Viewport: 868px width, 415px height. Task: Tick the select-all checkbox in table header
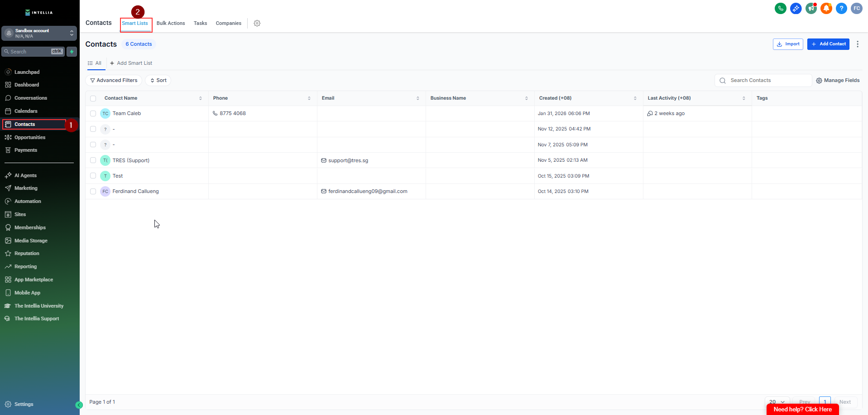pyautogui.click(x=93, y=98)
